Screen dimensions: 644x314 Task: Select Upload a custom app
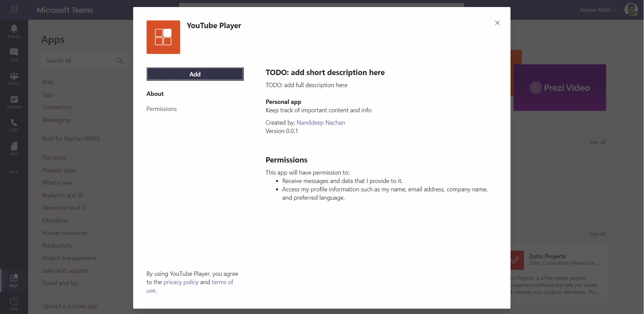70,306
